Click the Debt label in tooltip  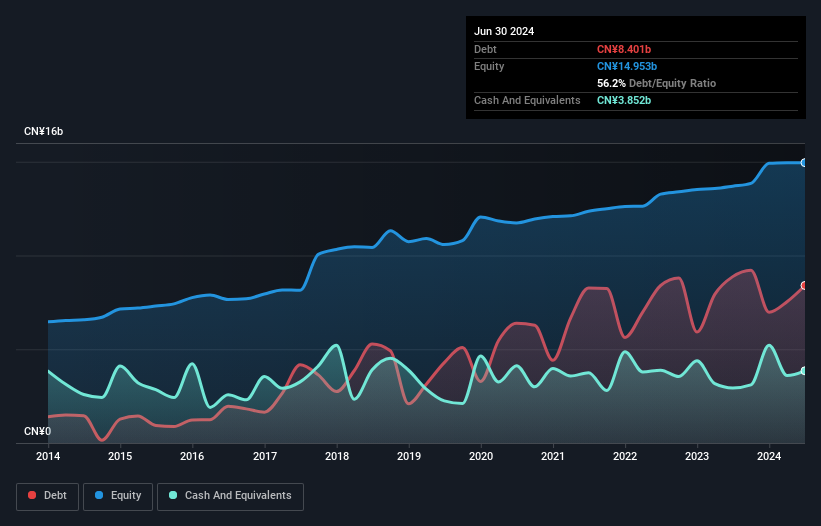(x=485, y=49)
